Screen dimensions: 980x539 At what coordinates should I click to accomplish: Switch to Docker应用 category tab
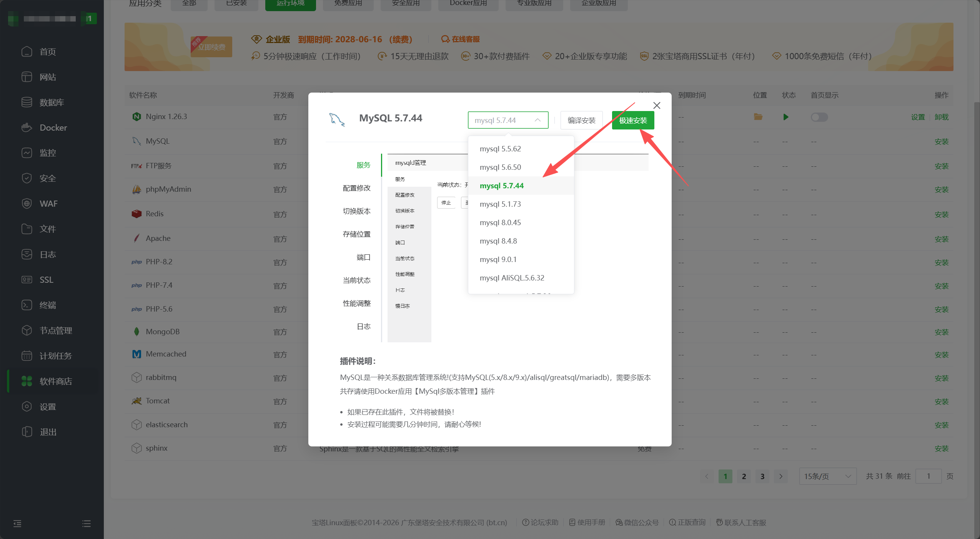pos(468,4)
